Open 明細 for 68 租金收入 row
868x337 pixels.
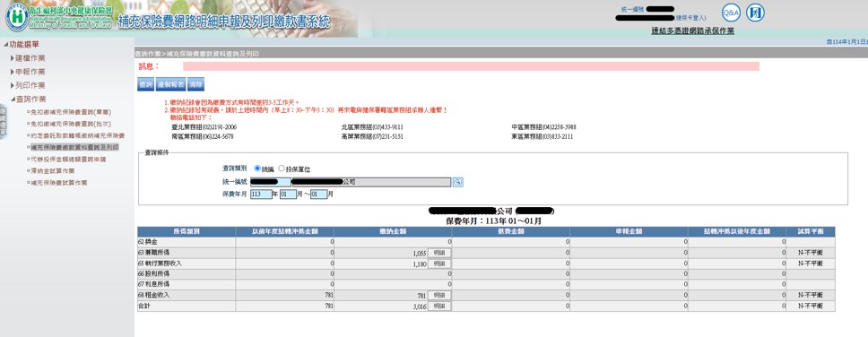[439, 295]
